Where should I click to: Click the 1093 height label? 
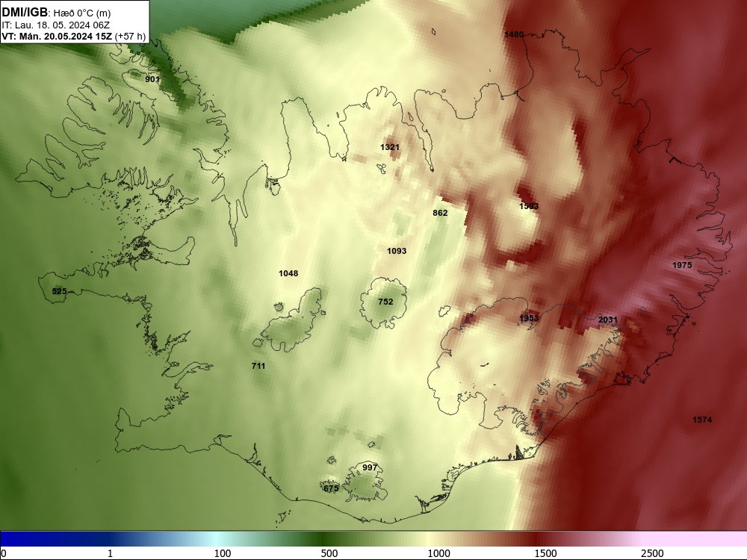point(397,251)
